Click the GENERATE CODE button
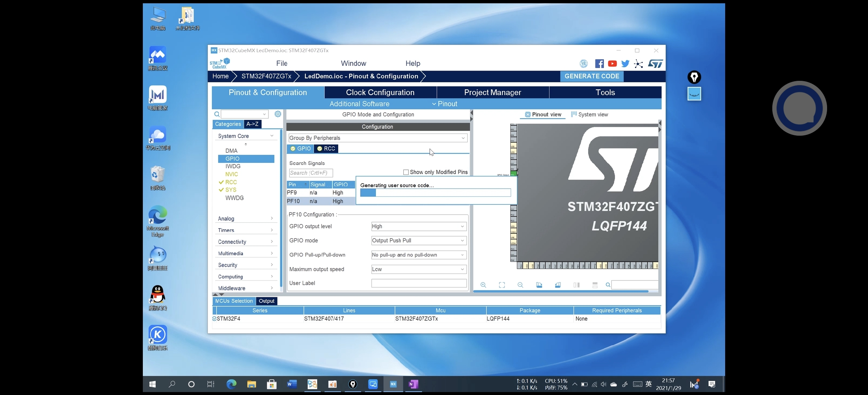The height and width of the screenshot is (395, 868). pyautogui.click(x=592, y=76)
